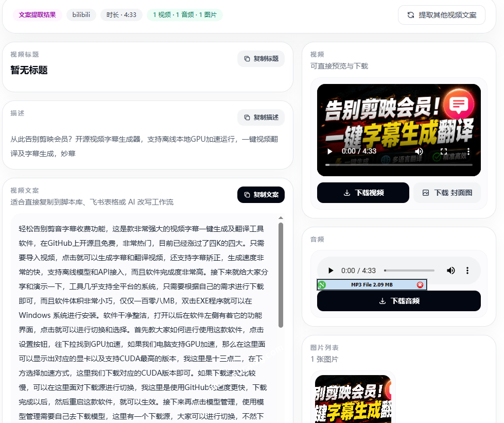This screenshot has width=504, height=423.
Task: Copy the title with 复制标题
Action: pos(260,59)
